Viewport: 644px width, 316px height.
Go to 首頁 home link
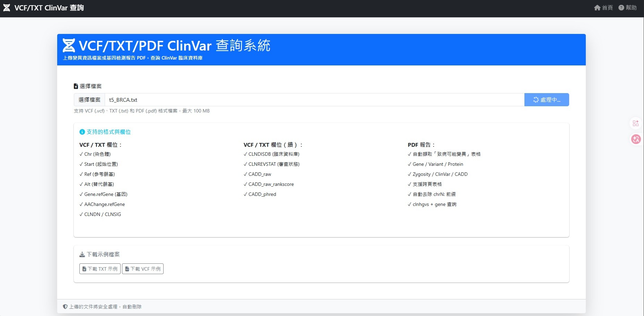pos(603,8)
